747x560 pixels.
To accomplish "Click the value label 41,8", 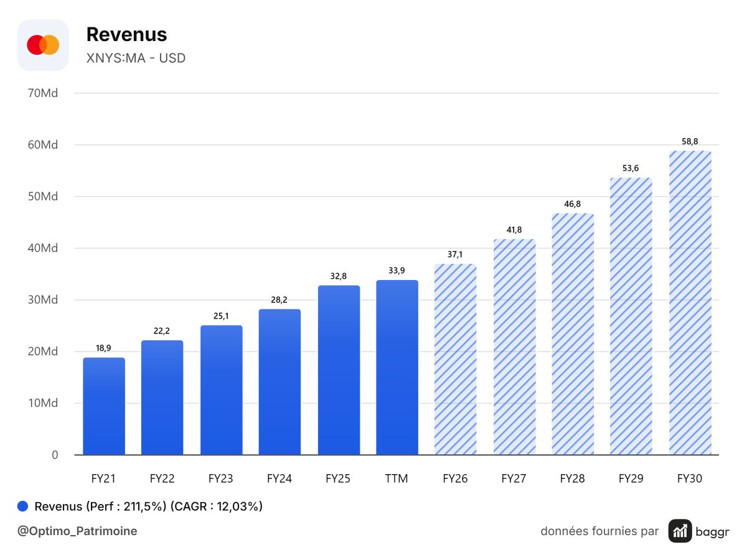I will (515, 230).
